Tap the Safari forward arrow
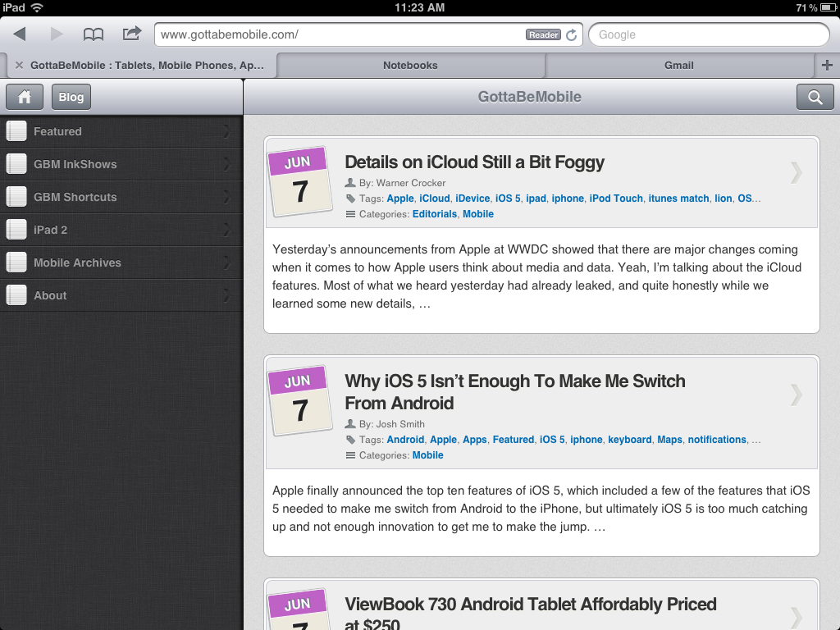Screen dimensions: 840x630 pos(57,34)
